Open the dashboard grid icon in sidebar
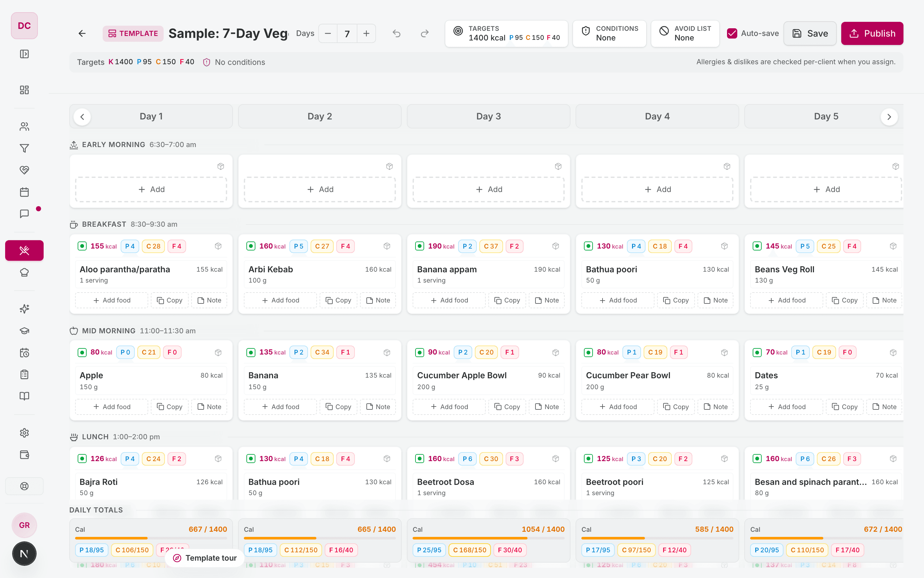The image size is (924, 578). 24,90
